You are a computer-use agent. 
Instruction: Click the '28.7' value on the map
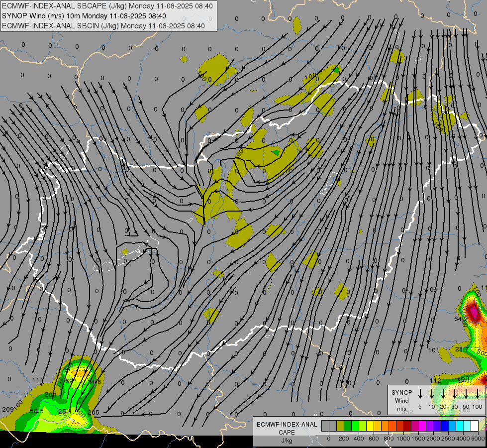(463, 349)
